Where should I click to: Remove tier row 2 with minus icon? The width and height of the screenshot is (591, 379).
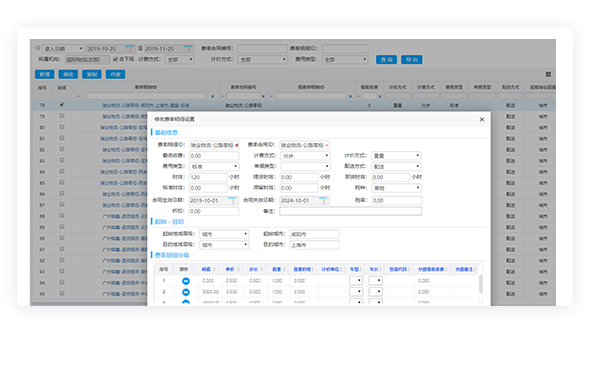coord(186,292)
